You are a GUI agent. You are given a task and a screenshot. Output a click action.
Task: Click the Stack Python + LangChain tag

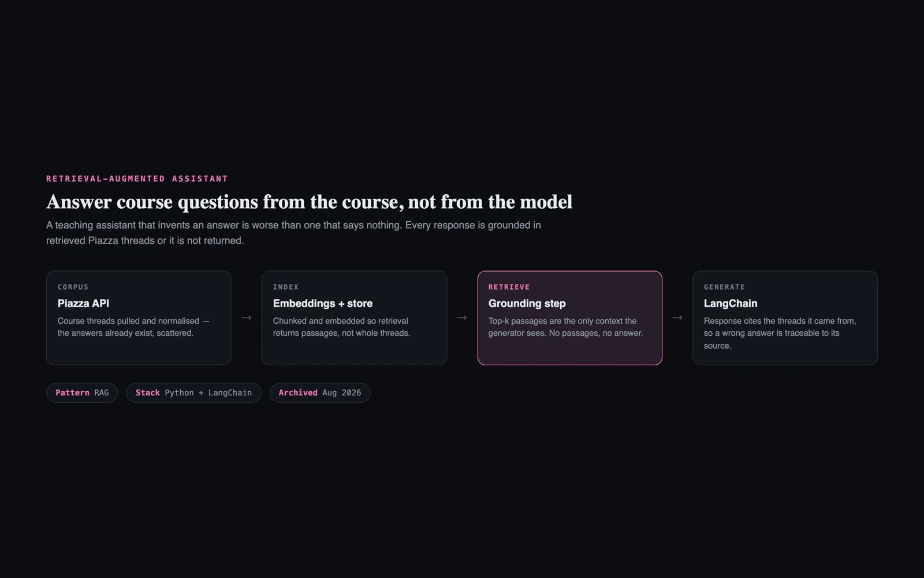coord(193,393)
